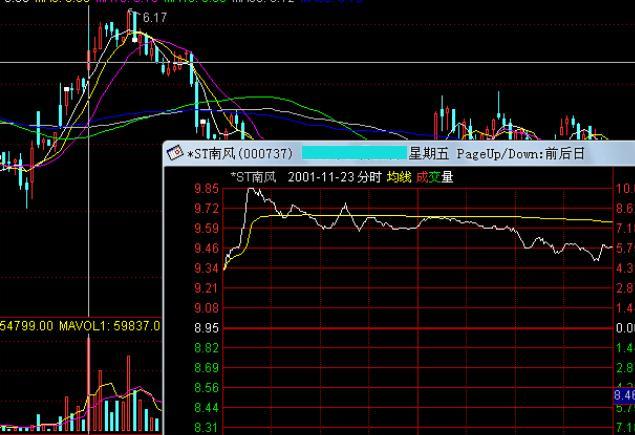
Task: Click the 9.85 price axis label
Action: point(207,189)
